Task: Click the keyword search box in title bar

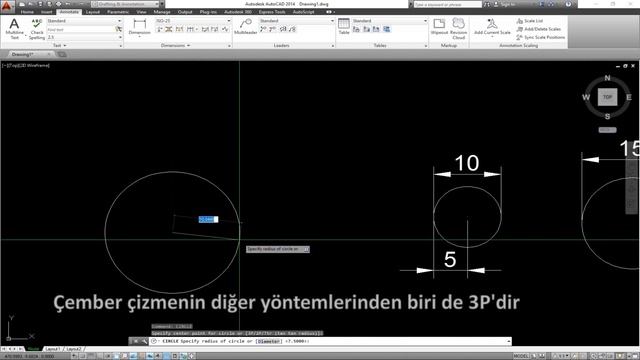Action: (447, 4)
